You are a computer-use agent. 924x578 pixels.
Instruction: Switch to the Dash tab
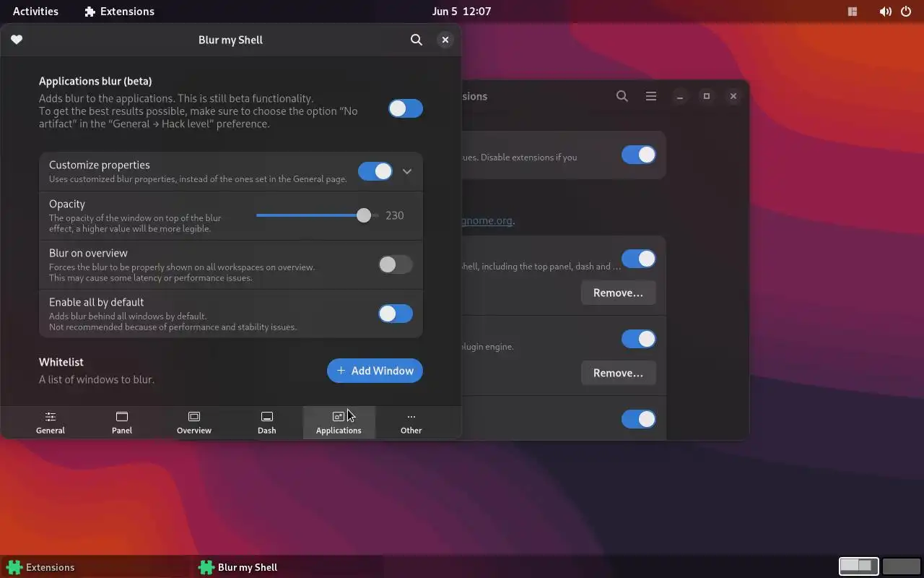point(266,423)
